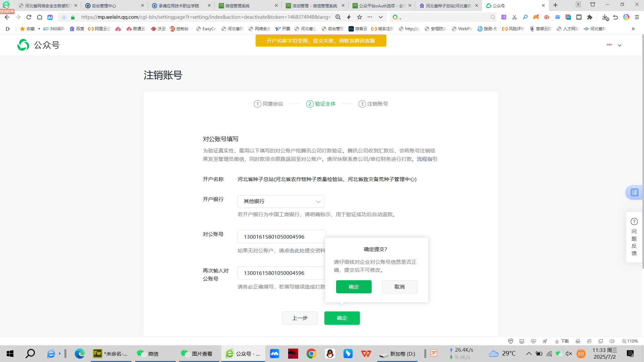This screenshot has width=644, height=362.
Task: Expand the address bar dropdown arrow
Action: click(x=380, y=17)
